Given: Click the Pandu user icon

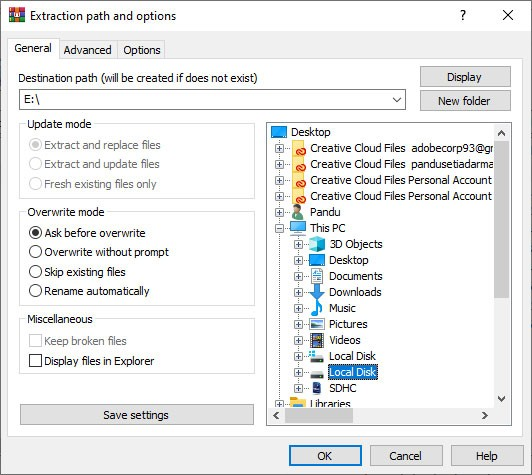Looking at the screenshot, I should [298, 212].
